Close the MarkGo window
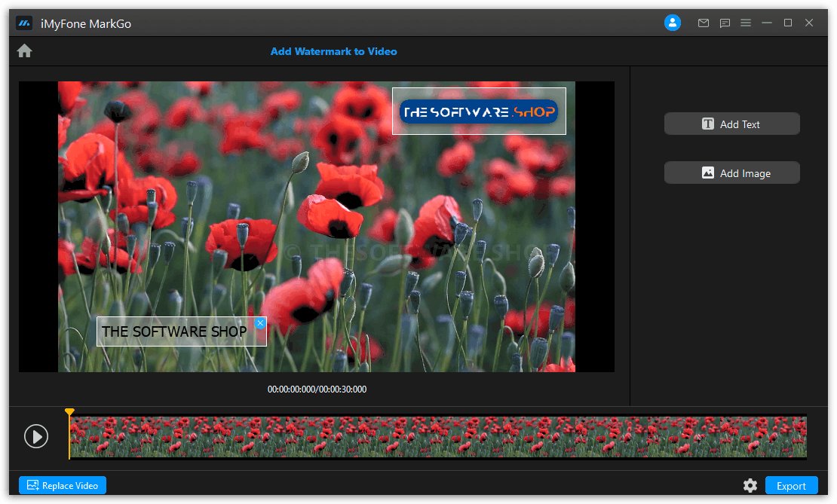837x504 pixels. click(809, 23)
